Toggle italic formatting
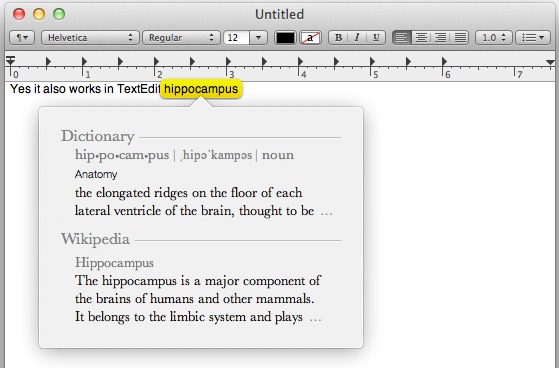 click(x=357, y=37)
